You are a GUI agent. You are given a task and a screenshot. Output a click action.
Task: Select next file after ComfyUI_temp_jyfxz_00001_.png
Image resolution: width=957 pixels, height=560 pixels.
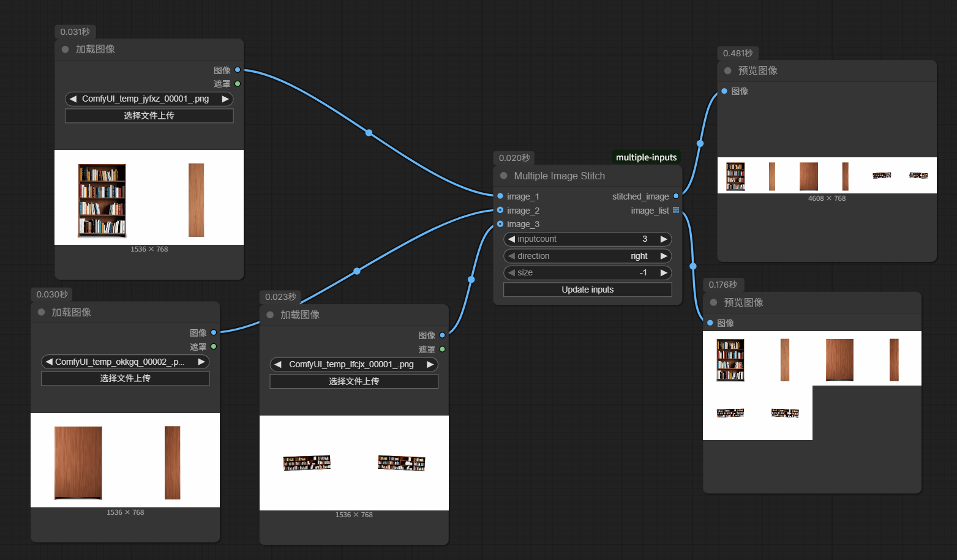click(x=225, y=99)
